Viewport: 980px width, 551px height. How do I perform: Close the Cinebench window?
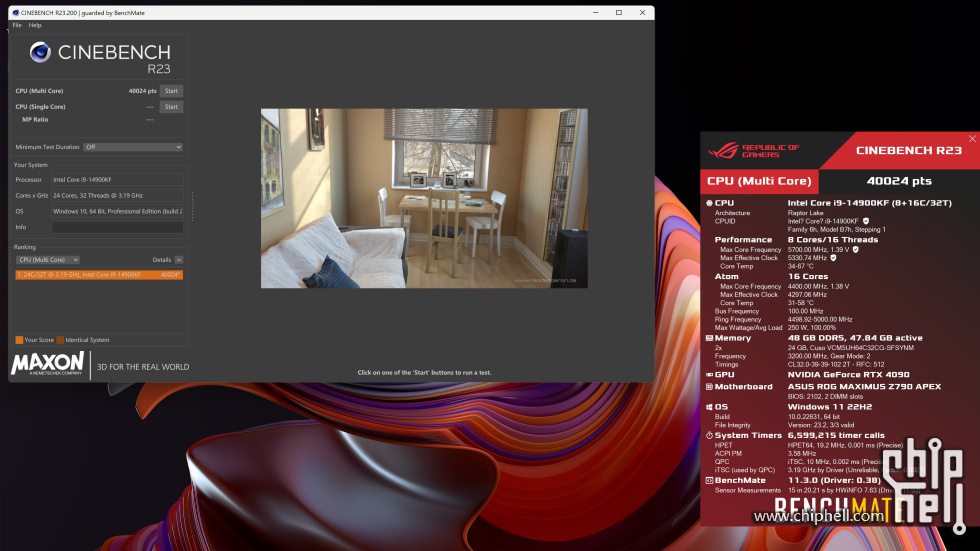point(642,12)
